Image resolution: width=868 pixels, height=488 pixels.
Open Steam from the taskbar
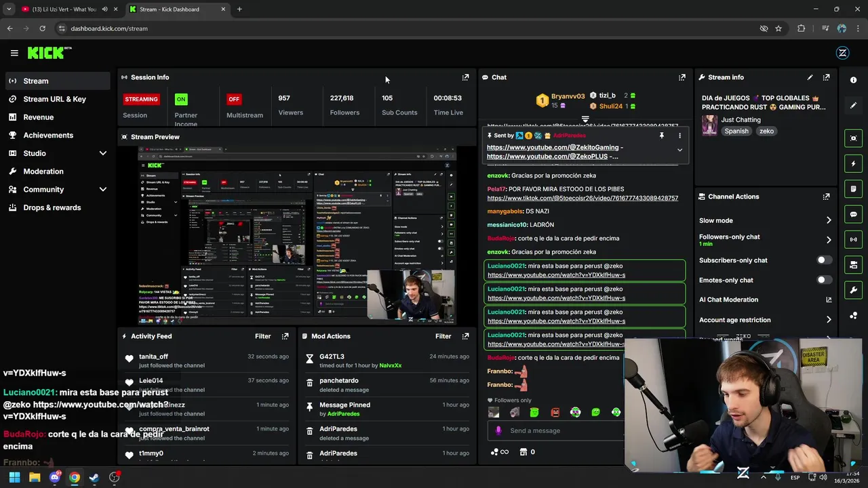[x=94, y=477]
